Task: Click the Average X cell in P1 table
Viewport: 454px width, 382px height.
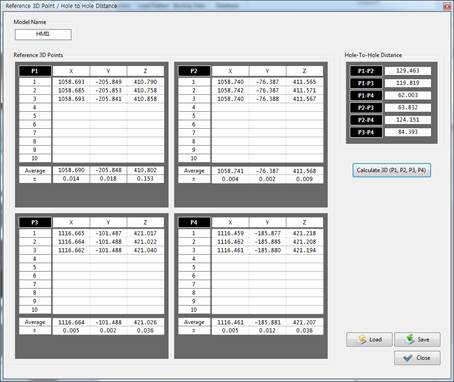Action: (x=71, y=170)
